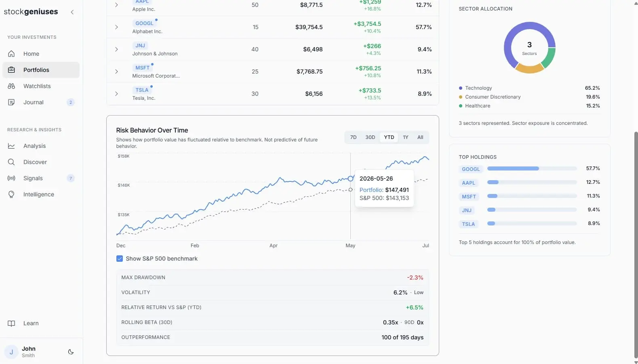Collapse the sidebar with the chevron icon
The height and width of the screenshot is (364, 638).
(72, 12)
